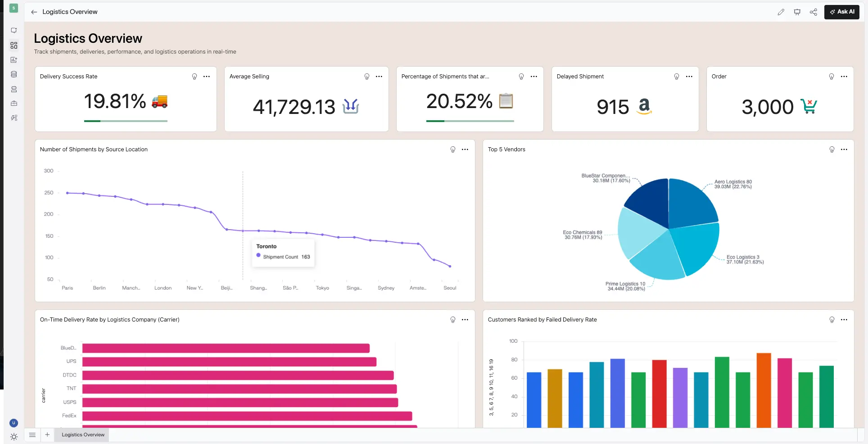868x444 pixels.
Task: Open more options on Top 5 Vendors chart
Action: pyautogui.click(x=844, y=150)
